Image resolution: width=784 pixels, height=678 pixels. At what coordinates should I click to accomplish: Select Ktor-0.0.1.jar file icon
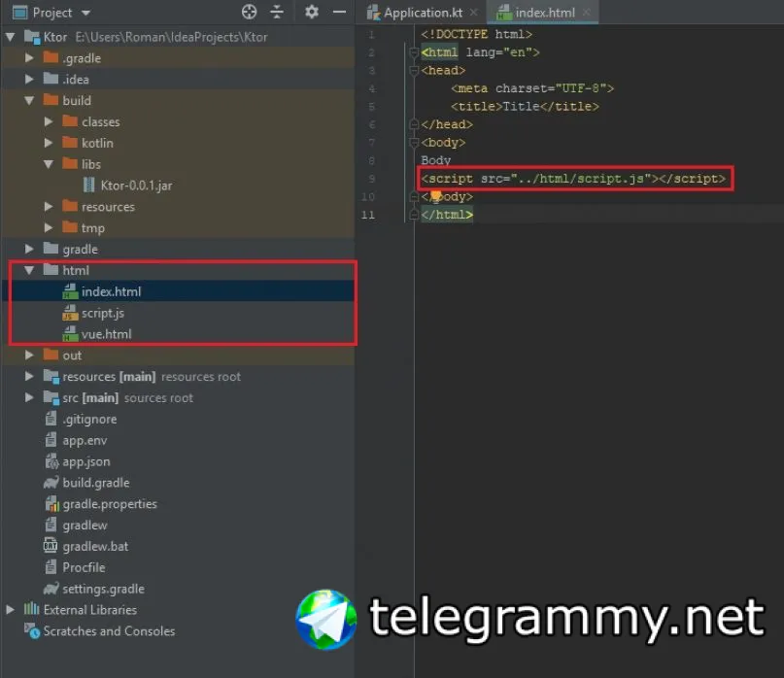click(x=89, y=185)
